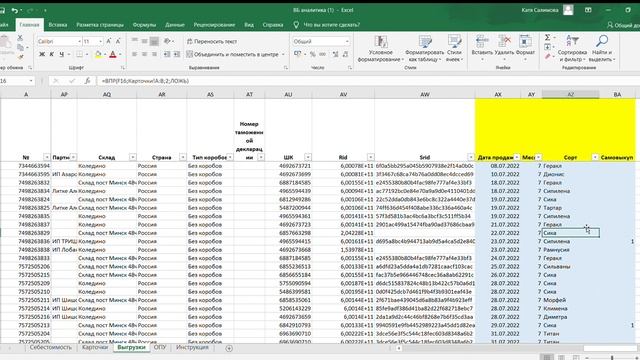
Task: Select column header AW
Action: [425, 94]
